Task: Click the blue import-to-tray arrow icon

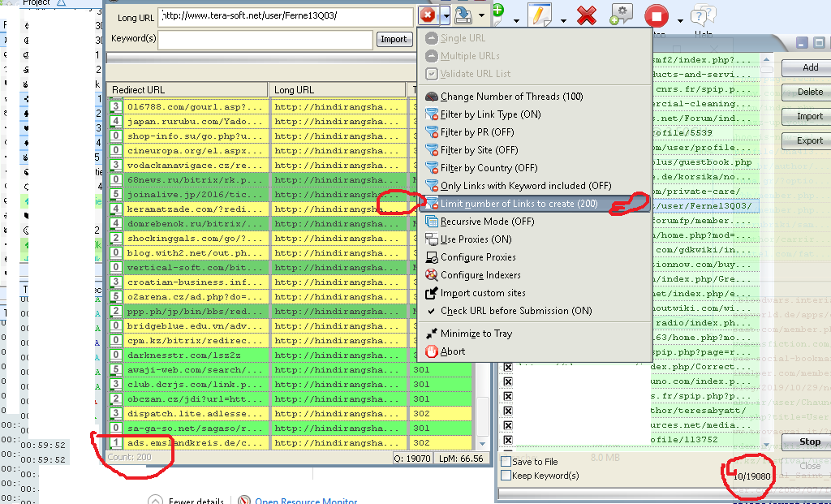Action: 463,15
